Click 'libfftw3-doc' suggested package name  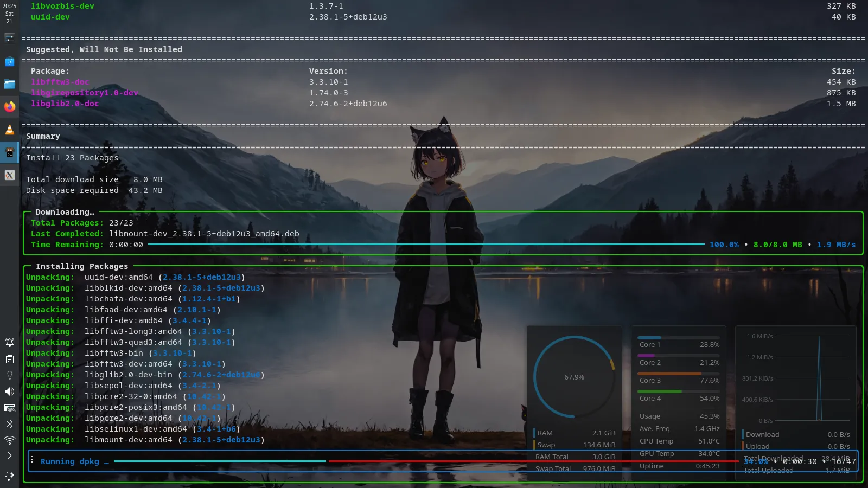pyautogui.click(x=60, y=82)
